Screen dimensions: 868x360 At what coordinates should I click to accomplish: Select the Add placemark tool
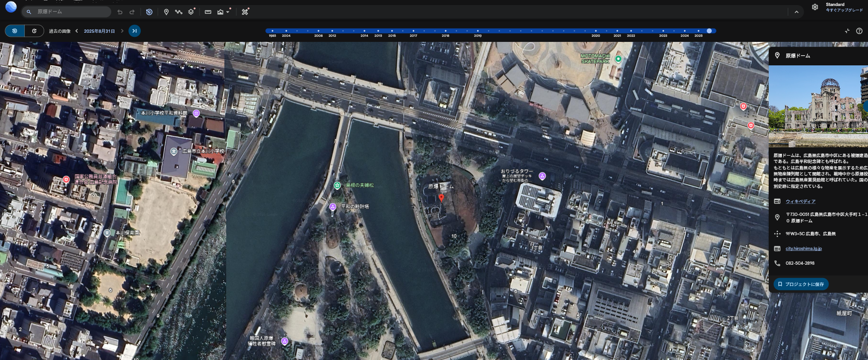(166, 12)
